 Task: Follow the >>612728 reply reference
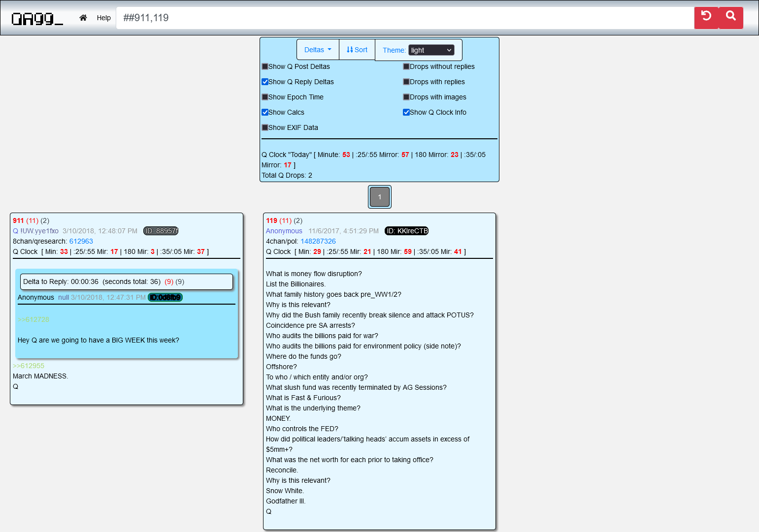tap(33, 319)
